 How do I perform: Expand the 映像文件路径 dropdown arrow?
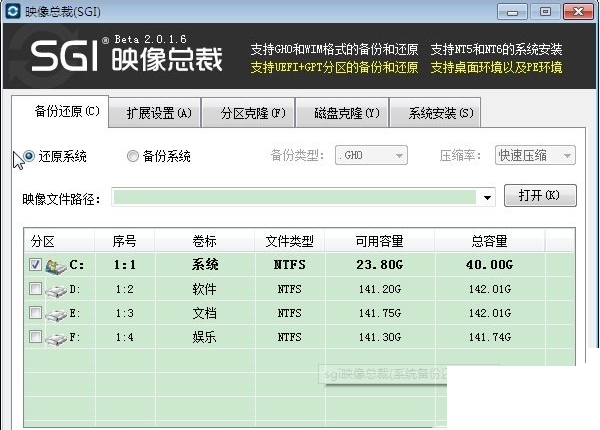(487, 198)
